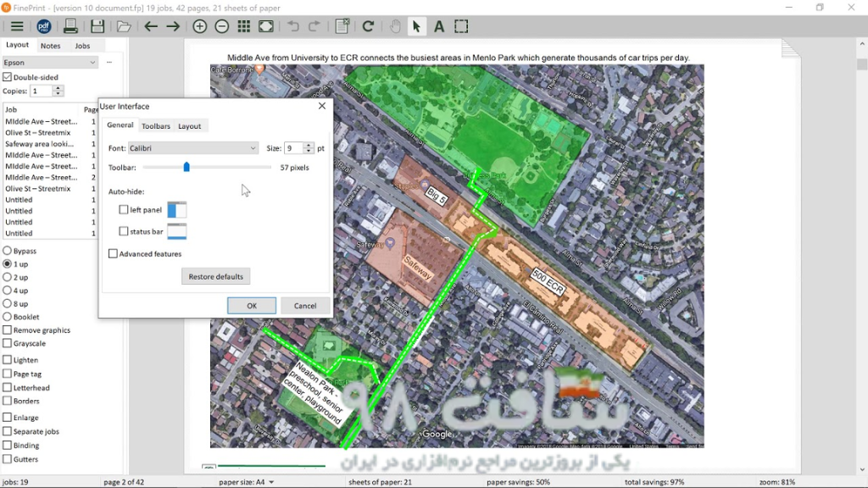
Task: Select the 4 up layout option
Action: [x=7, y=291]
